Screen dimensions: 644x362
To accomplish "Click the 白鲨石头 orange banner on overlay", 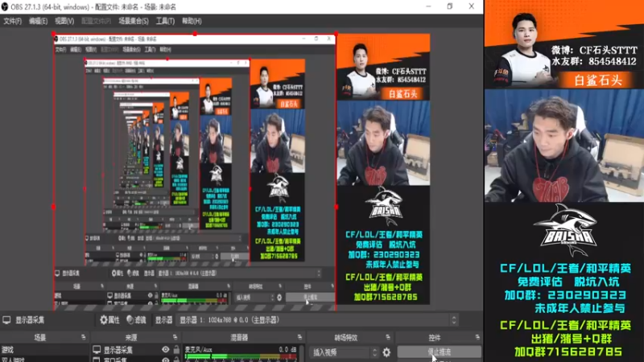I will pos(597,80).
